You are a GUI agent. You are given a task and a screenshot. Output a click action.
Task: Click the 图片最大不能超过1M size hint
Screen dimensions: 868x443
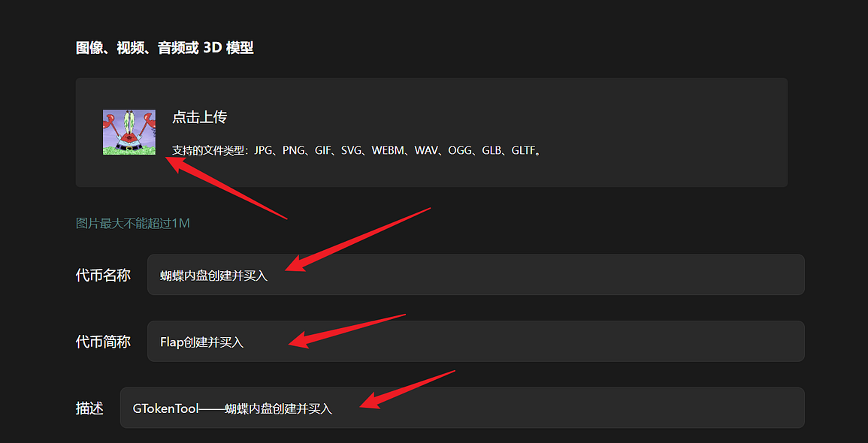pyautogui.click(x=133, y=224)
